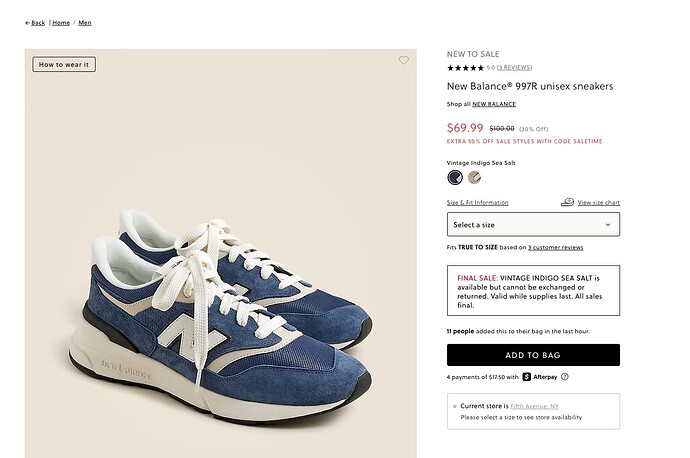Click the ADD TO BAG button
The width and height of the screenshot is (690, 458).
(x=533, y=355)
